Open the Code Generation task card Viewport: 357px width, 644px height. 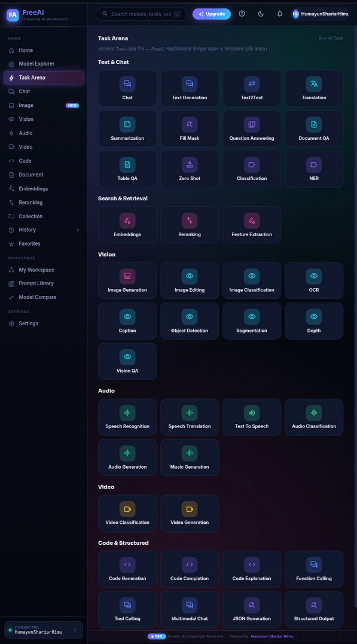tap(127, 569)
